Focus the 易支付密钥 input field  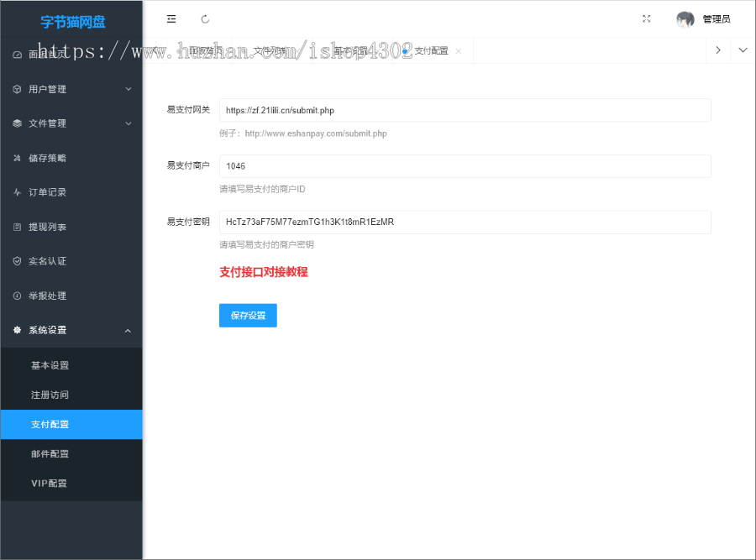click(465, 222)
